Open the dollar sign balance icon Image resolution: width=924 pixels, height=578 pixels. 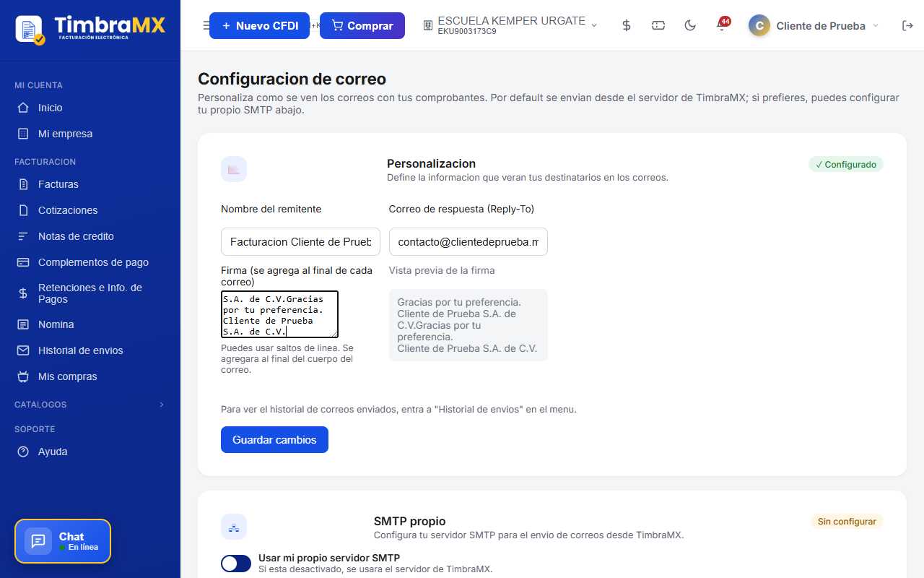627,25
